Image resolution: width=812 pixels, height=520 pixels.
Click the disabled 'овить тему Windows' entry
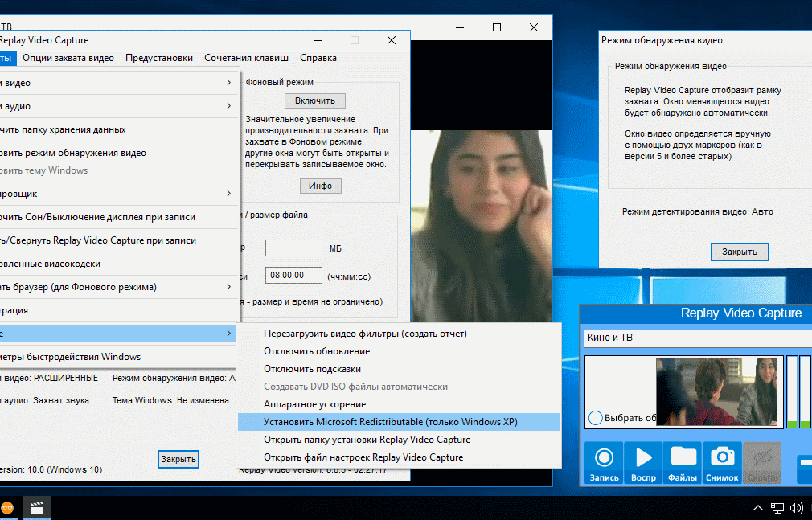119,170
